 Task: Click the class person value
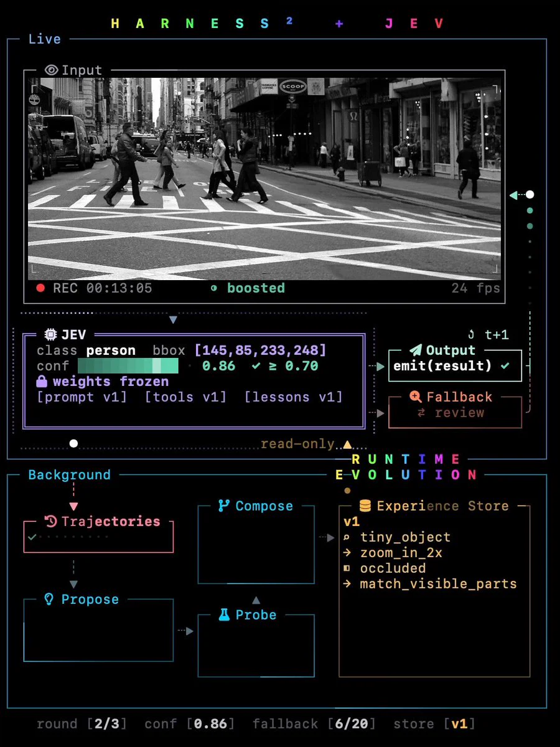(111, 350)
